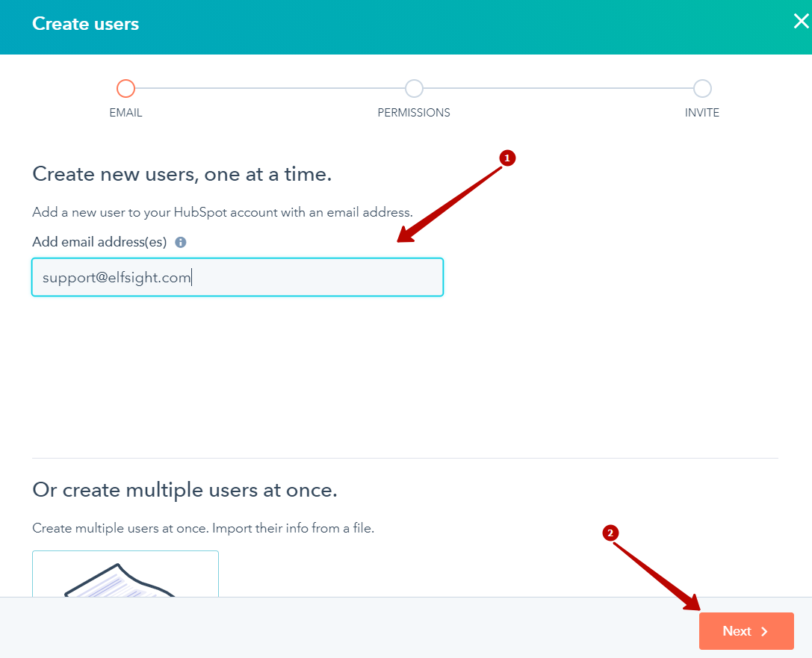This screenshot has height=658, width=812.
Task: Select the EMAIL step circle
Action: click(x=125, y=89)
